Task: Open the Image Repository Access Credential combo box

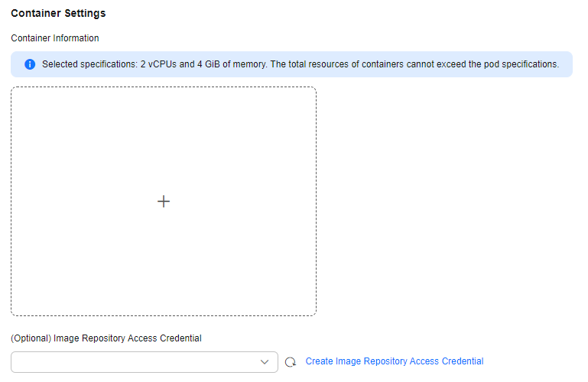Action: click(x=145, y=362)
